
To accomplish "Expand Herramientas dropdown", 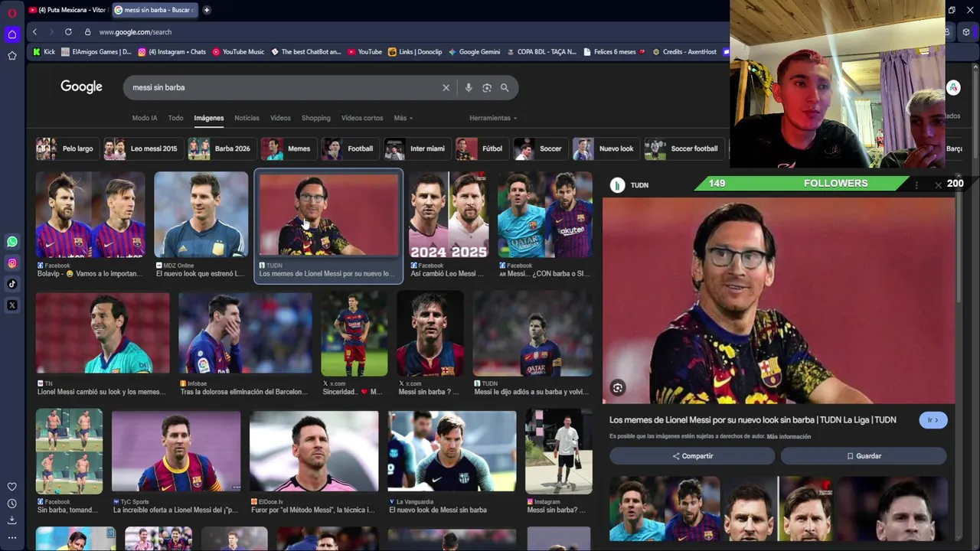I will point(493,118).
